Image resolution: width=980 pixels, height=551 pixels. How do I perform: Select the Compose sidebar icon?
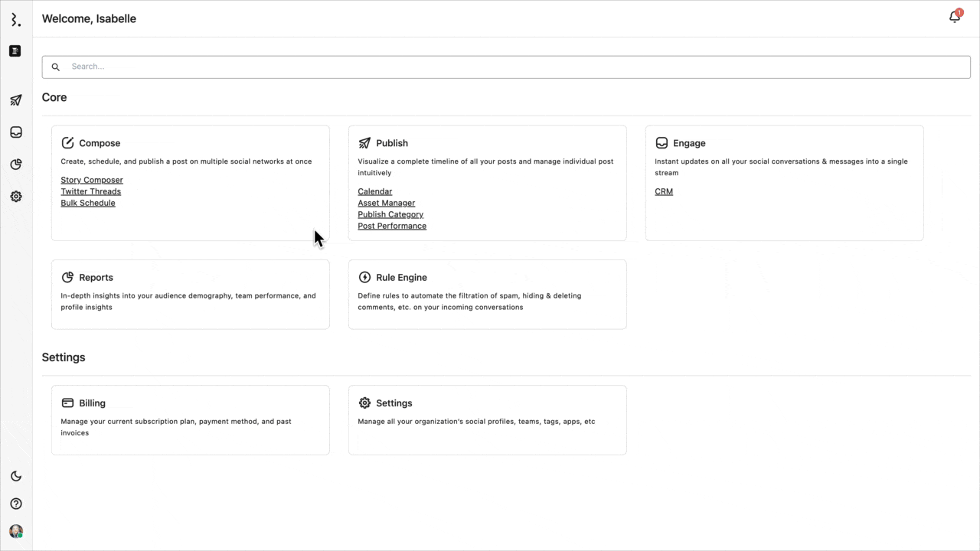click(15, 51)
